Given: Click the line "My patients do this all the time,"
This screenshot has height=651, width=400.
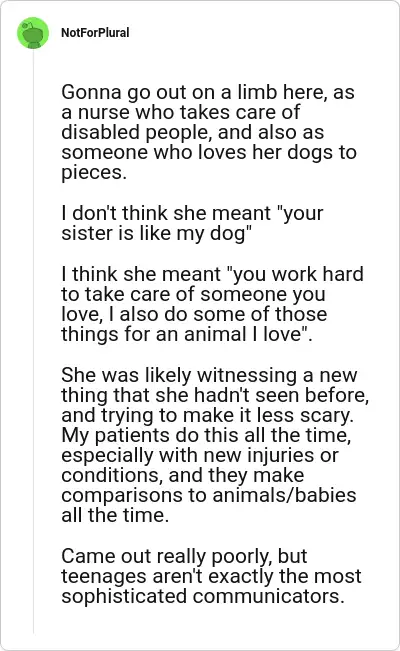Looking at the screenshot, I should (206, 435).
